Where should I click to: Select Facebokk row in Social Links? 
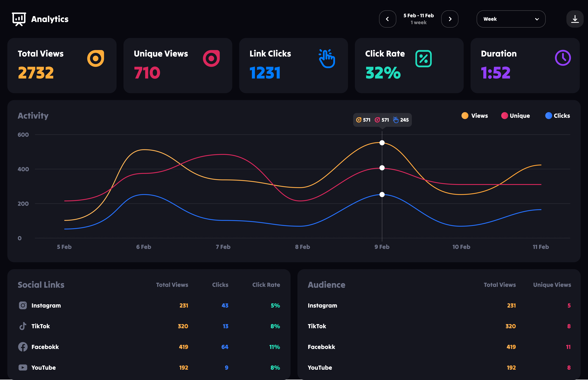(x=149, y=347)
